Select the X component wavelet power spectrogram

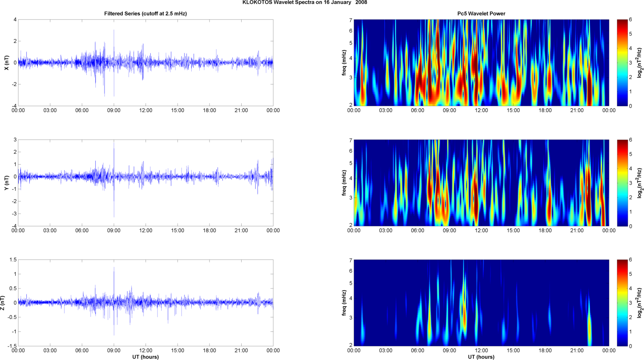(481, 63)
